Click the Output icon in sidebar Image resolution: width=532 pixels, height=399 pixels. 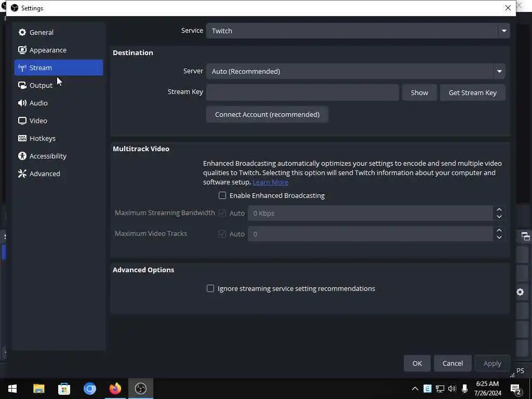[22, 85]
